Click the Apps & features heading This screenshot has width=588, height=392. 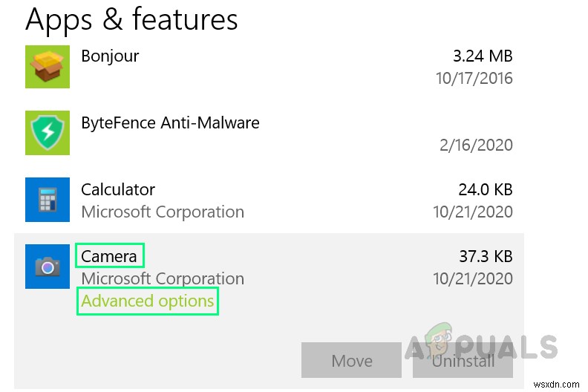131,20
